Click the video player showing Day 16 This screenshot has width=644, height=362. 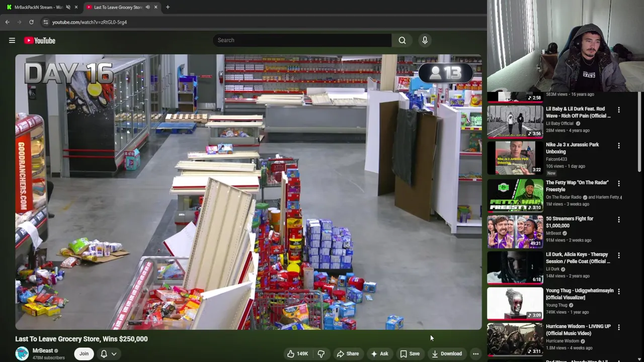click(x=249, y=192)
